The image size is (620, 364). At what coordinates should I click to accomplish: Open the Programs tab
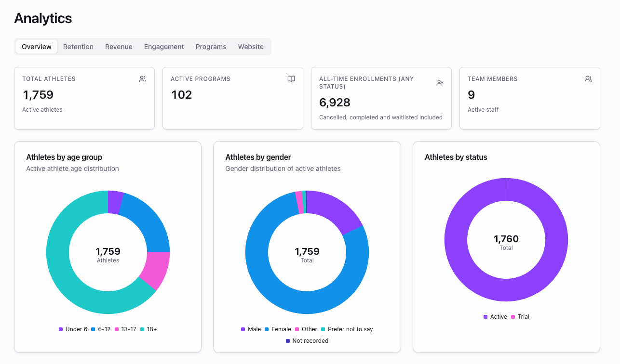click(x=211, y=47)
